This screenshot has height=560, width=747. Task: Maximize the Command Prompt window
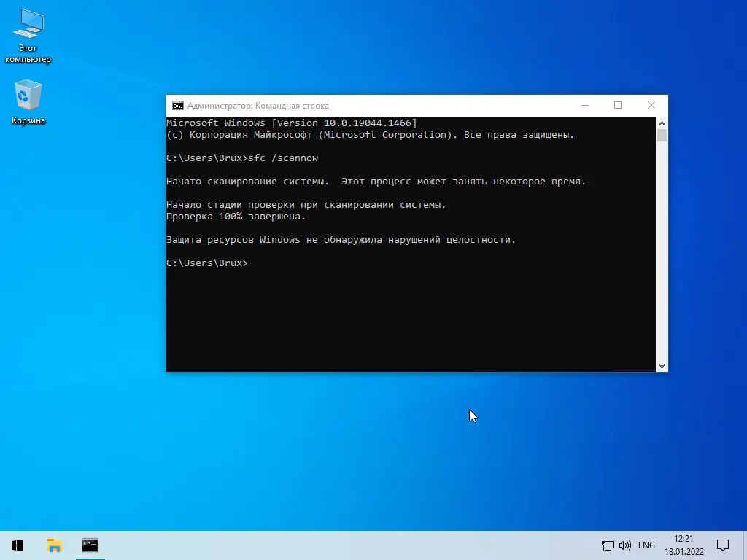point(618,105)
